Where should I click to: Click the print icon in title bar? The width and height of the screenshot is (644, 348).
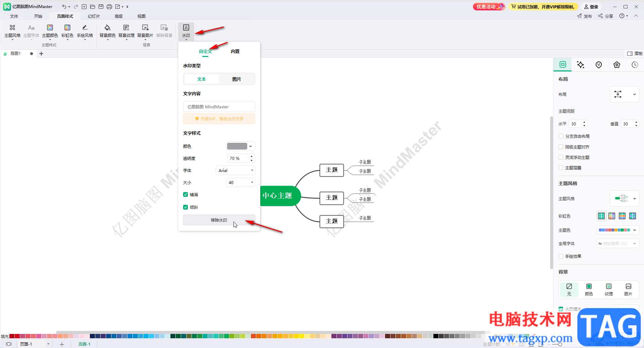(109, 7)
